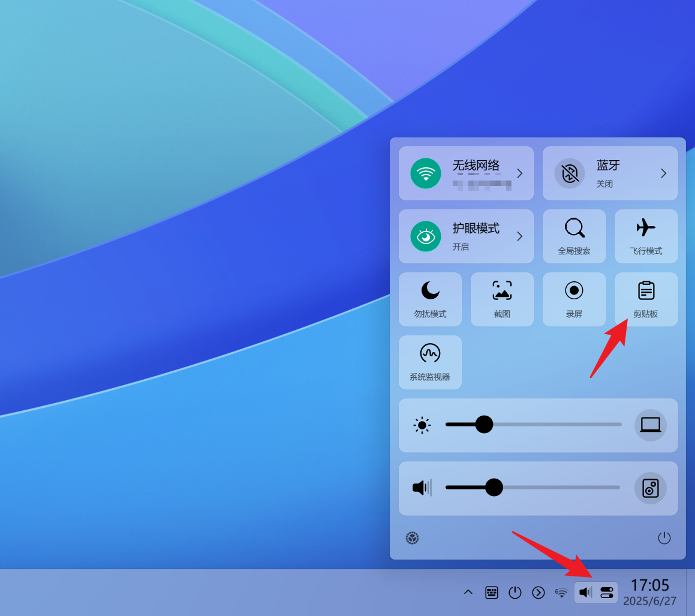
Task: Enable airplane mode (飞行模式)
Action: click(646, 236)
